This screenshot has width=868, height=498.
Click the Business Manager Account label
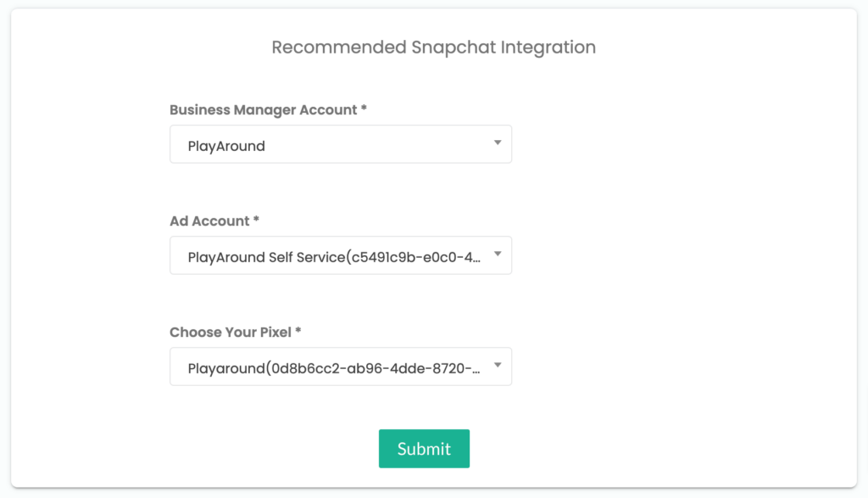pos(263,109)
